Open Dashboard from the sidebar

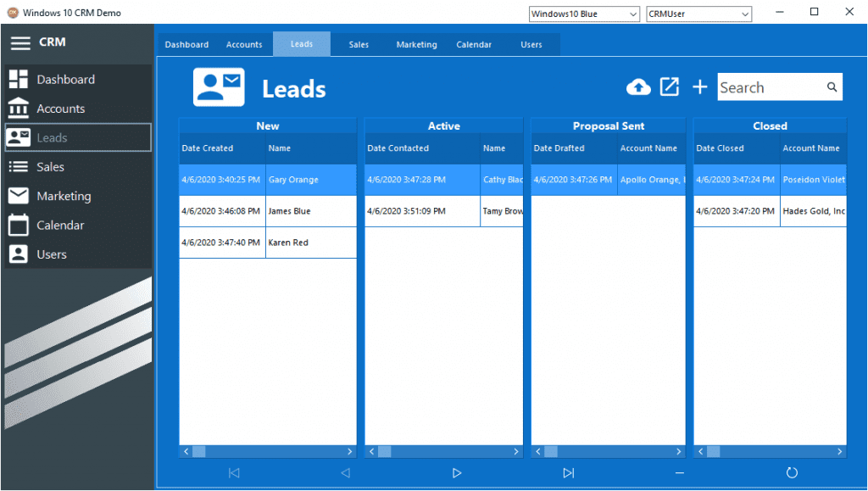coord(77,79)
